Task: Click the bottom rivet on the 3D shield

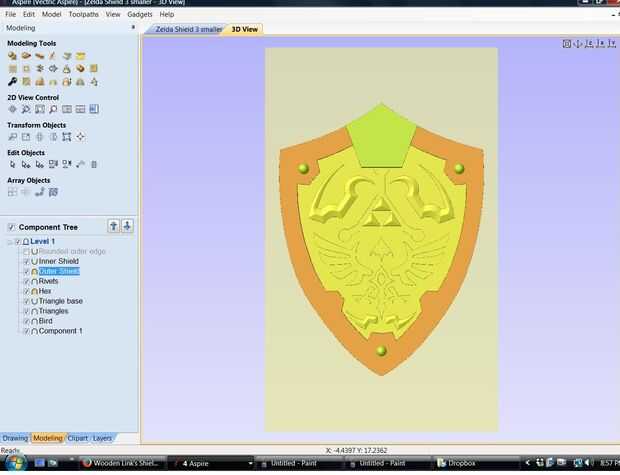Action: tap(382, 350)
